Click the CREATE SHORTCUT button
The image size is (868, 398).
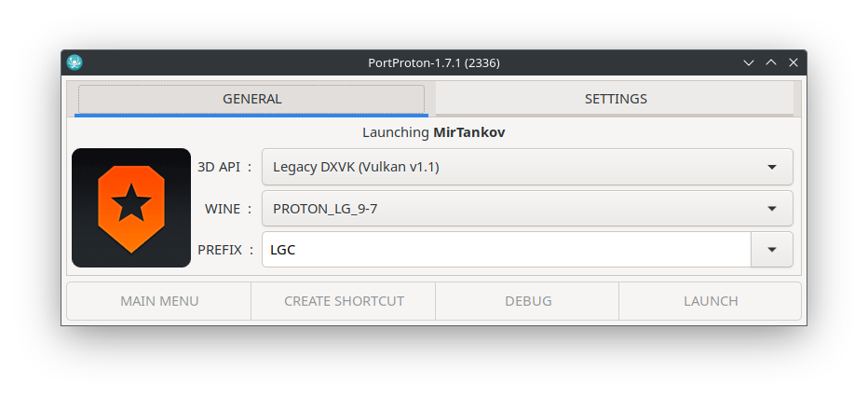coord(344,301)
